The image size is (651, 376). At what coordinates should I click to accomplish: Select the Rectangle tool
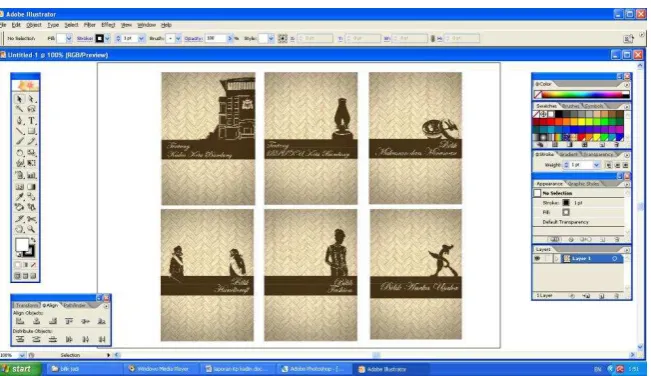tap(32, 131)
